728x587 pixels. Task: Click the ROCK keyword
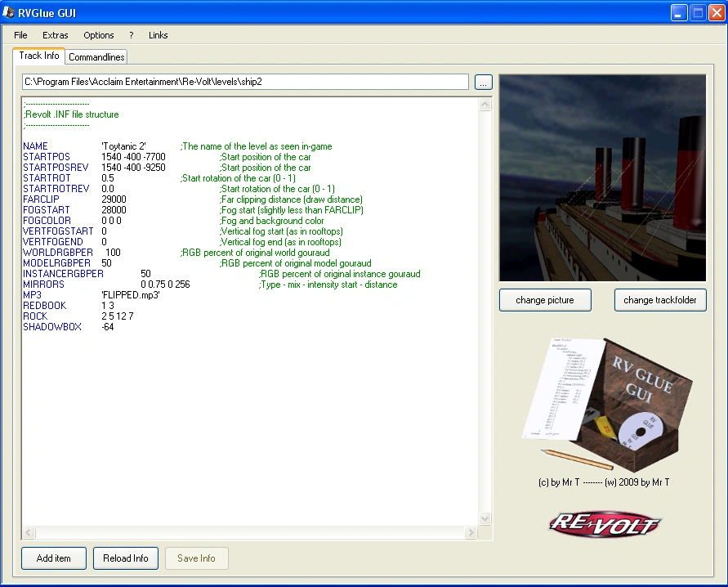[x=35, y=317]
